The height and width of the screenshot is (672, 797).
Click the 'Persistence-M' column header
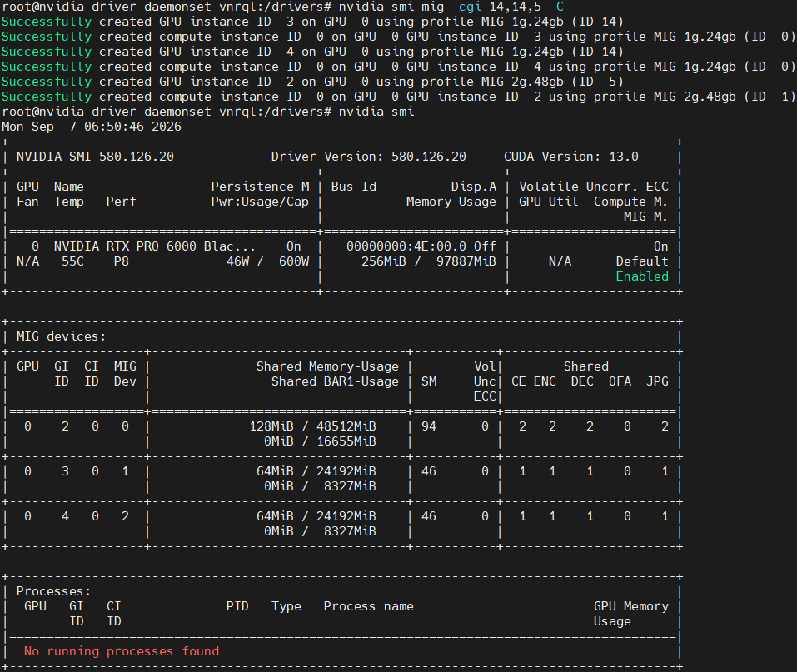260,187
